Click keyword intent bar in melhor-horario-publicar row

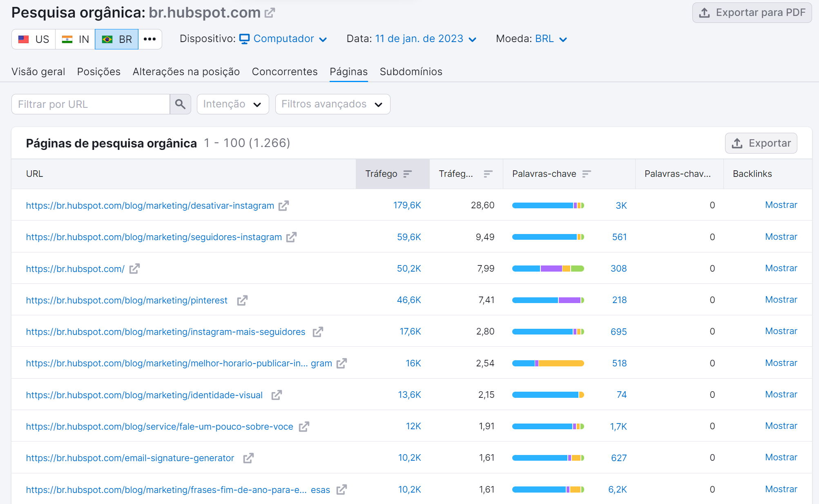pos(548,364)
